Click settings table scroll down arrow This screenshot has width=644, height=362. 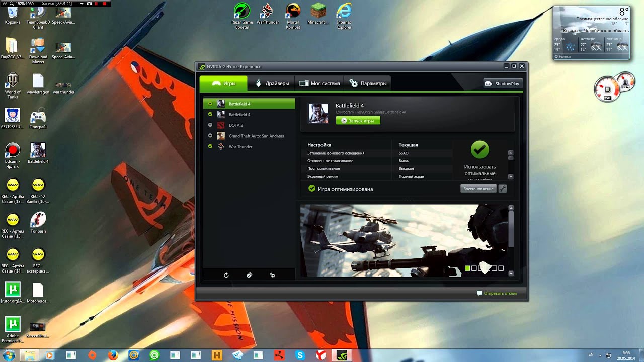tap(511, 177)
